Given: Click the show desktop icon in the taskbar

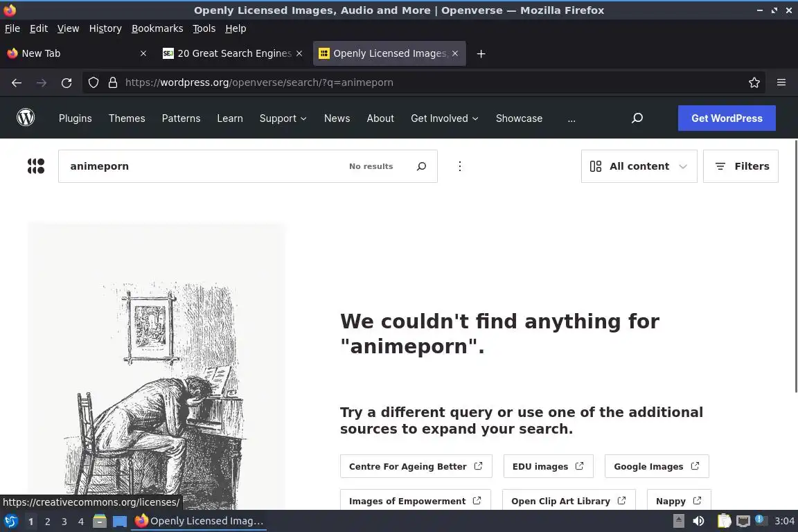Looking at the screenshot, I should click(120, 522).
